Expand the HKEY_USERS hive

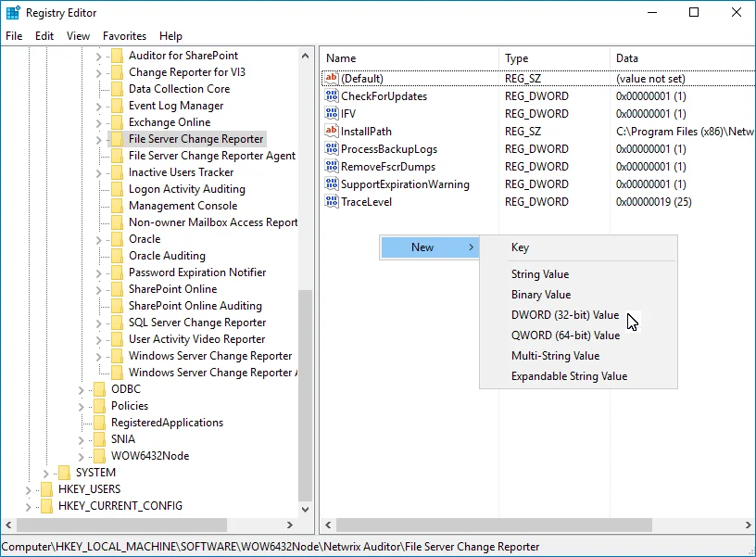[x=28, y=490]
